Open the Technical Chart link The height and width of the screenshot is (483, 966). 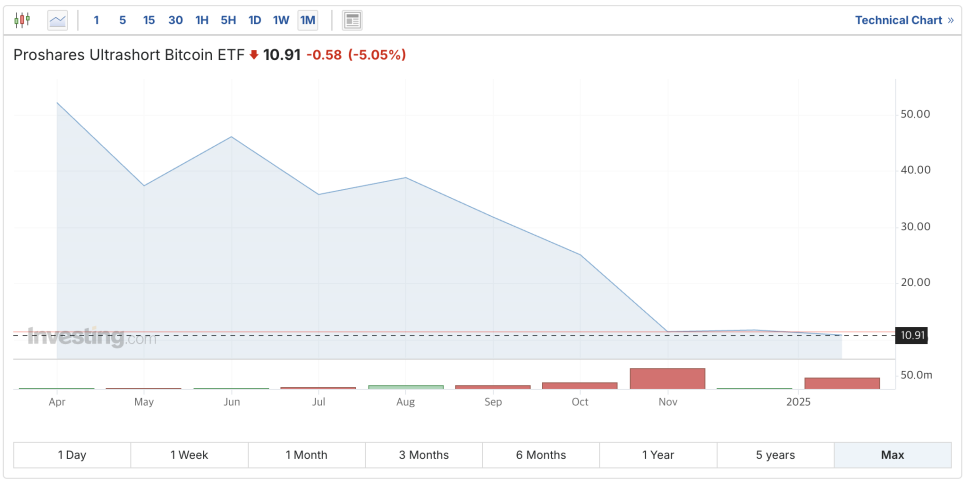coord(904,20)
